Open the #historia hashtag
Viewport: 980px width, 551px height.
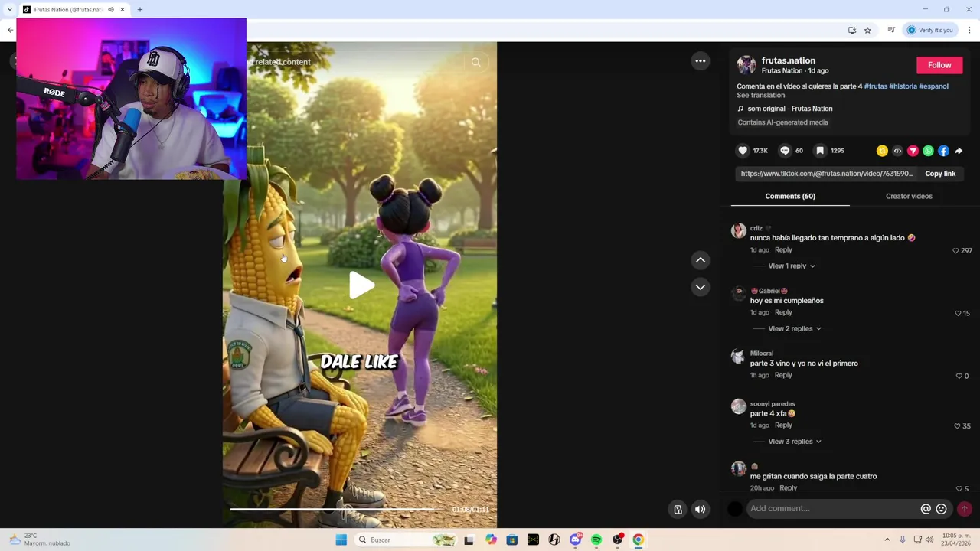tap(903, 86)
